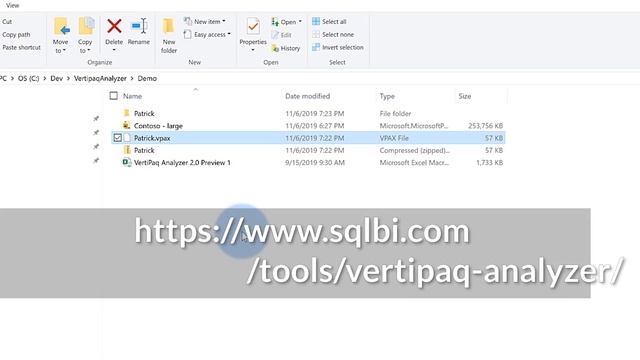Expand the Properties dropdown arrow

point(253,50)
